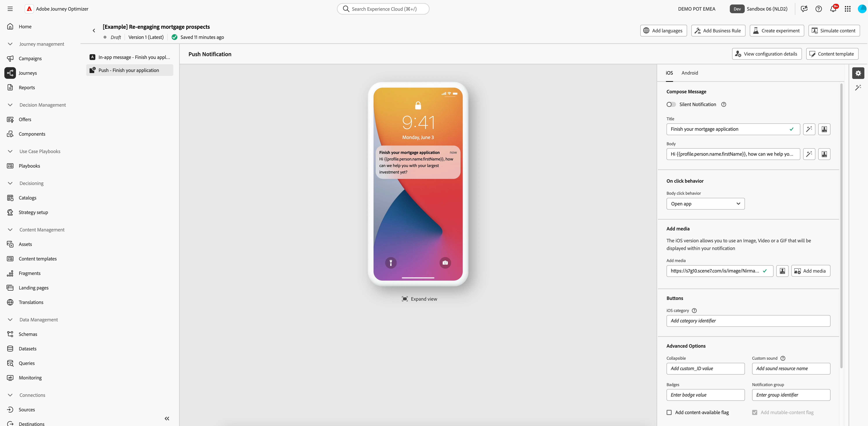The image size is (868, 426).
Task: Collapse the left sidebar with double chevron
Action: coord(167,418)
